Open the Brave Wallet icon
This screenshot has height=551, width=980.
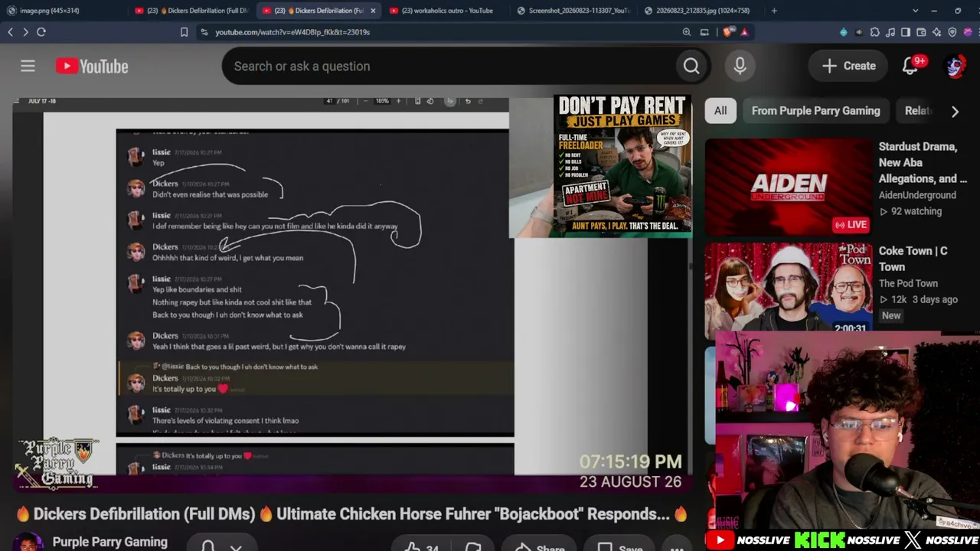pyautogui.click(x=921, y=32)
